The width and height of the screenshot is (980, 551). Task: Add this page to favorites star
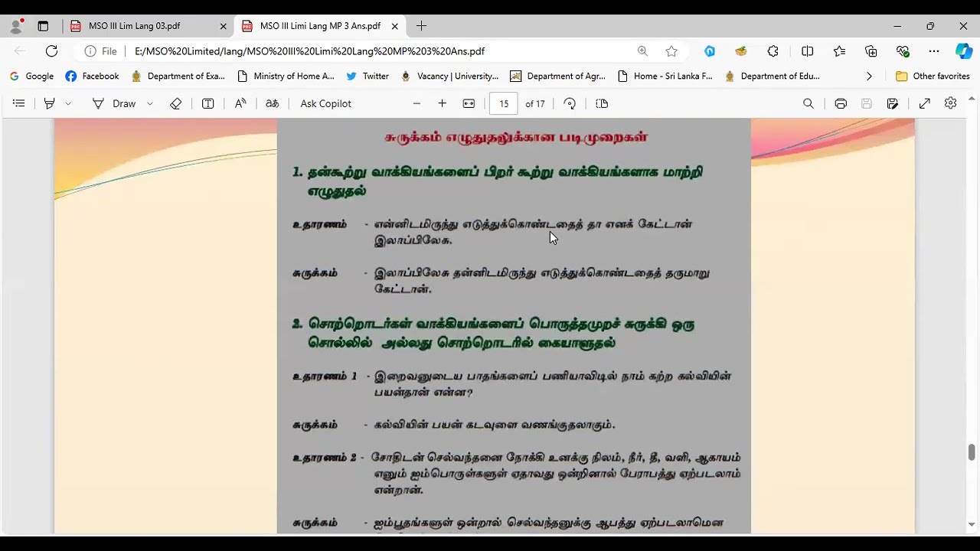click(x=671, y=51)
